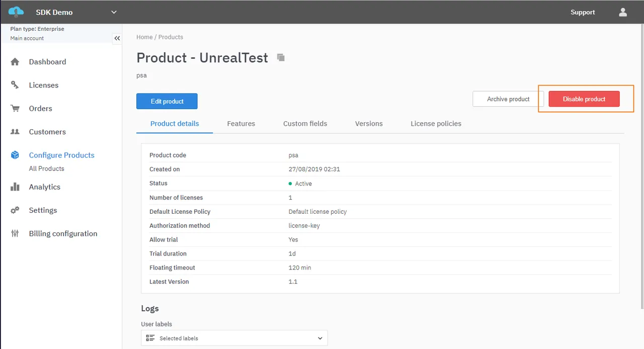
Task: Open the License policies tab
Action: (x=436, y=123)
